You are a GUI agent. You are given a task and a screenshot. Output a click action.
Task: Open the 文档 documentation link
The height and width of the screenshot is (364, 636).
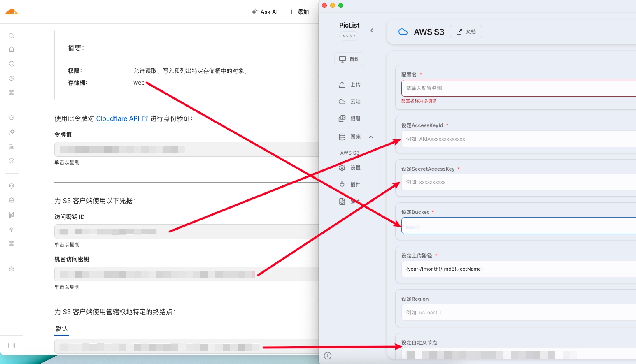click(x=466, y=32)
